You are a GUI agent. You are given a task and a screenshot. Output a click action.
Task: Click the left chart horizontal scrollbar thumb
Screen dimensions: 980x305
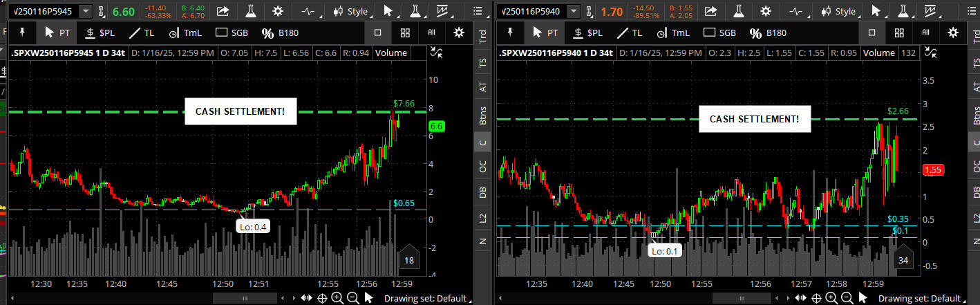click(247, 297)
